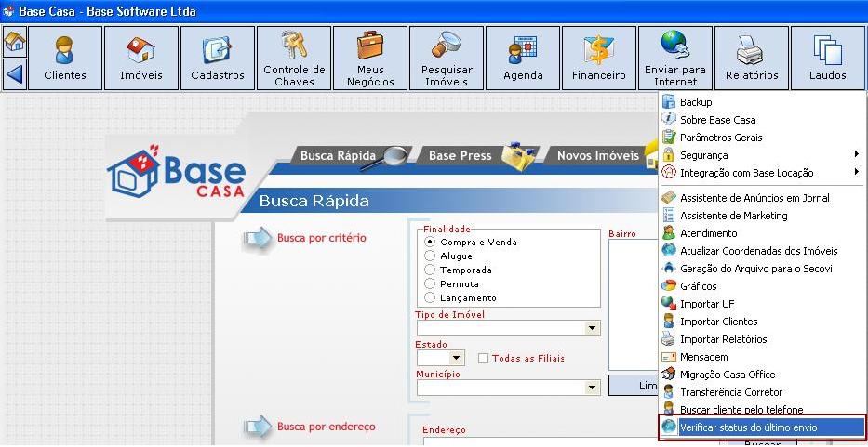Expand Integração com Base Locação submenu arrow

[857, 172]
